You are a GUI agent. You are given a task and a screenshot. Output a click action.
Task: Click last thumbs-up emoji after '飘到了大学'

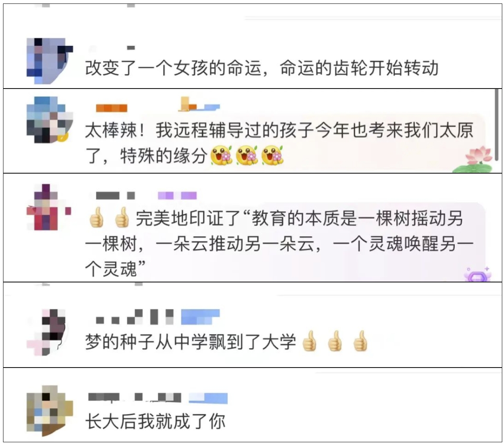pos(360,341)
